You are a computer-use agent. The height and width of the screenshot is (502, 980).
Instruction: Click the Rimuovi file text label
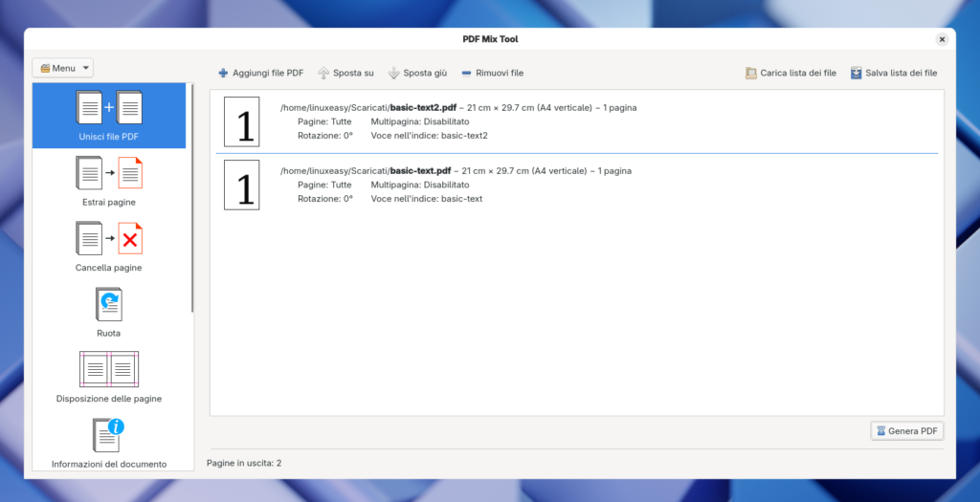[500, 73]
